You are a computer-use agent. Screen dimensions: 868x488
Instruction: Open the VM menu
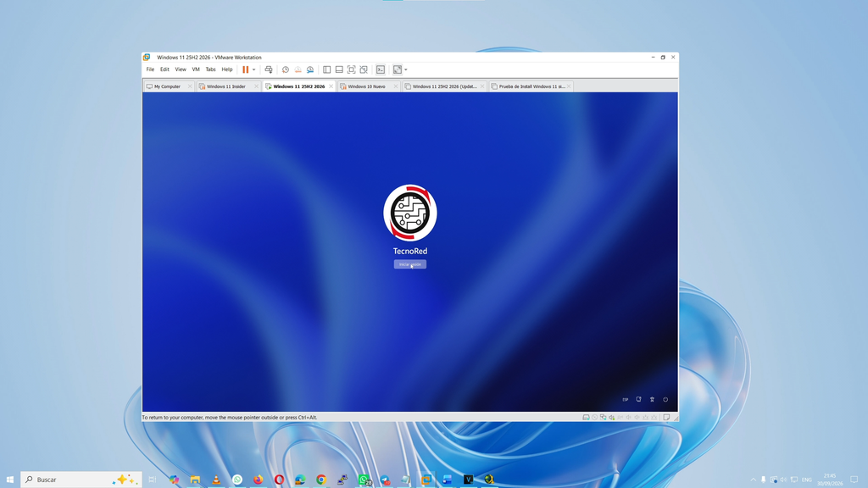pos(196,69)
